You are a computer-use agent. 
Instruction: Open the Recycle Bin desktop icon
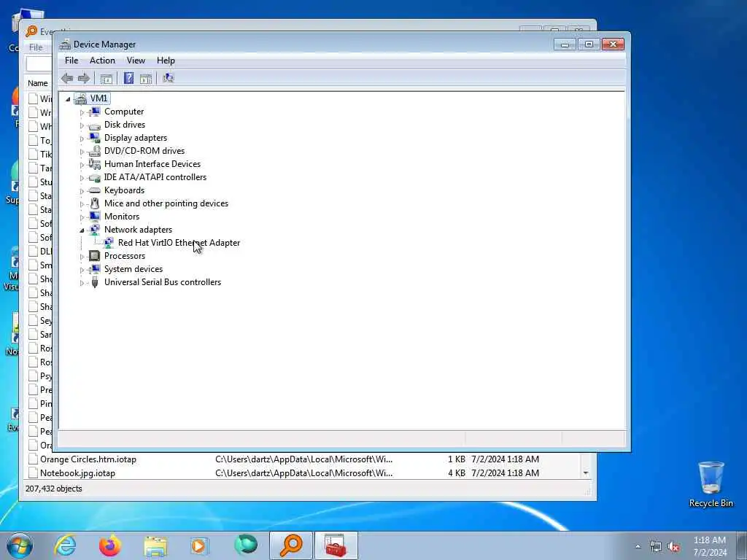[x=711, y=484]
